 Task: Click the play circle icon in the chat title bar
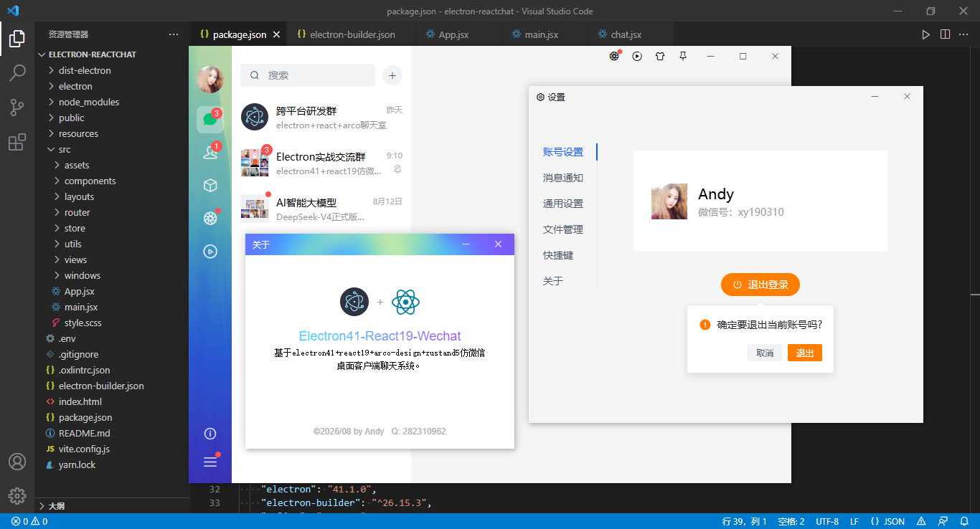pyautogui.click(x=637, y=56)
